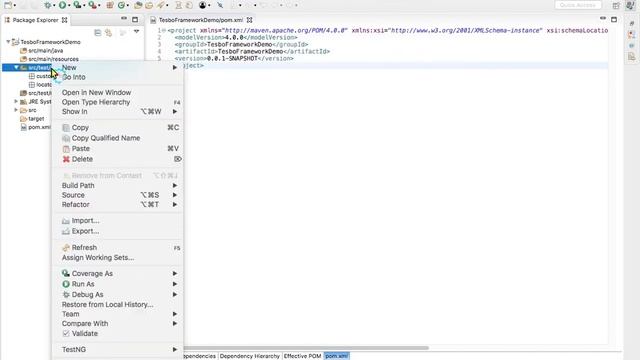Image resolution: width=640 pixels, height=360 pixels.
Task: Click the Paste icon in context menu
Action: [66, 149]
